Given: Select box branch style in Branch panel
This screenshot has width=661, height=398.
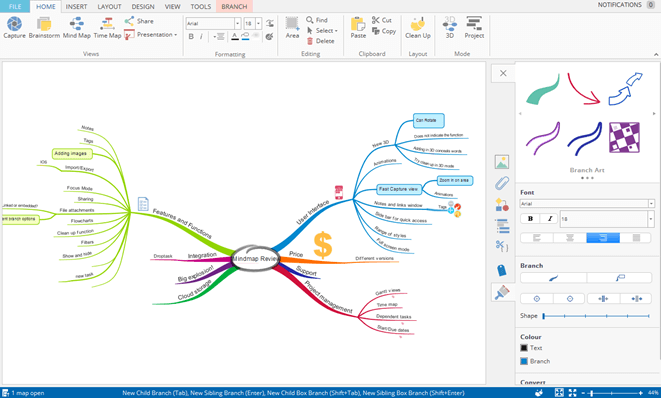Looking at the screenshot, I should coord(620,278).
